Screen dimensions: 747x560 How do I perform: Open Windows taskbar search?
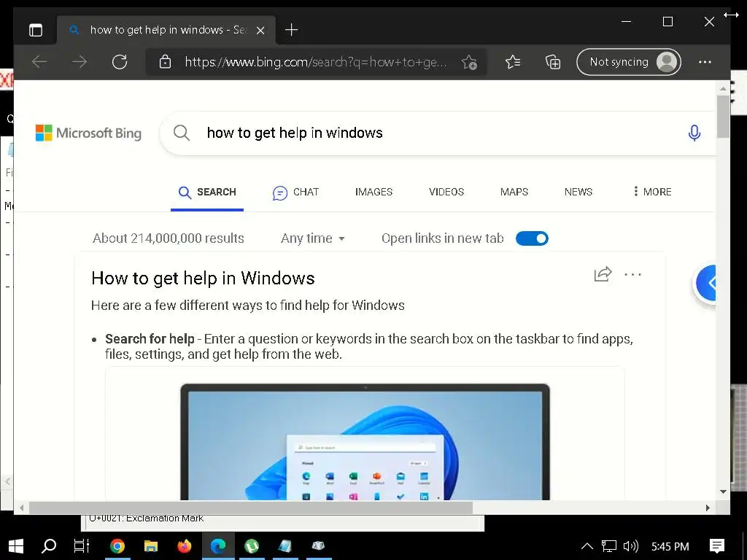[x=49, y=546]
